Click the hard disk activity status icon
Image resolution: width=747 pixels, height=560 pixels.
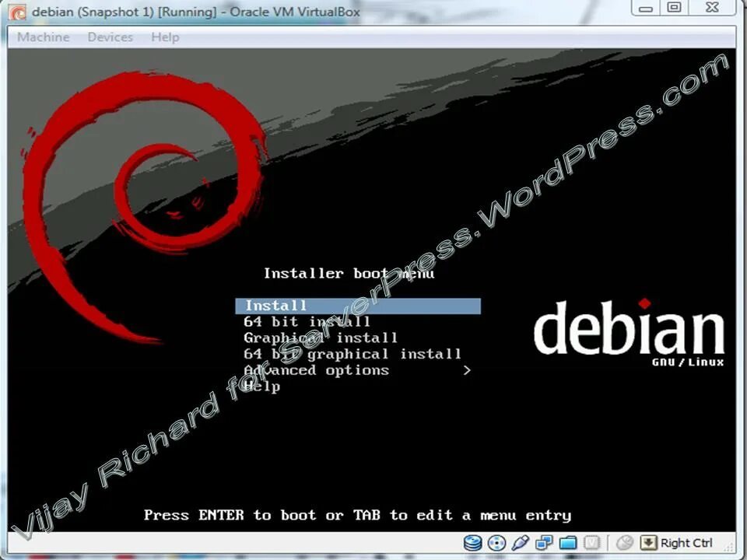472,543
